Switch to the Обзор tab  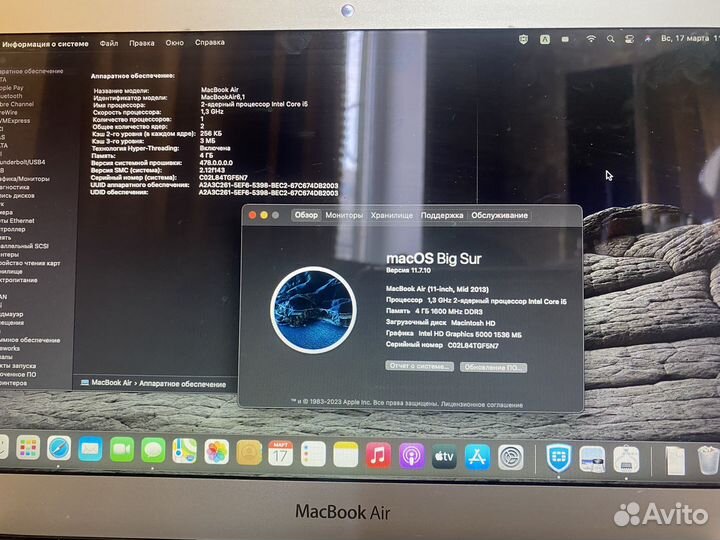306,215
